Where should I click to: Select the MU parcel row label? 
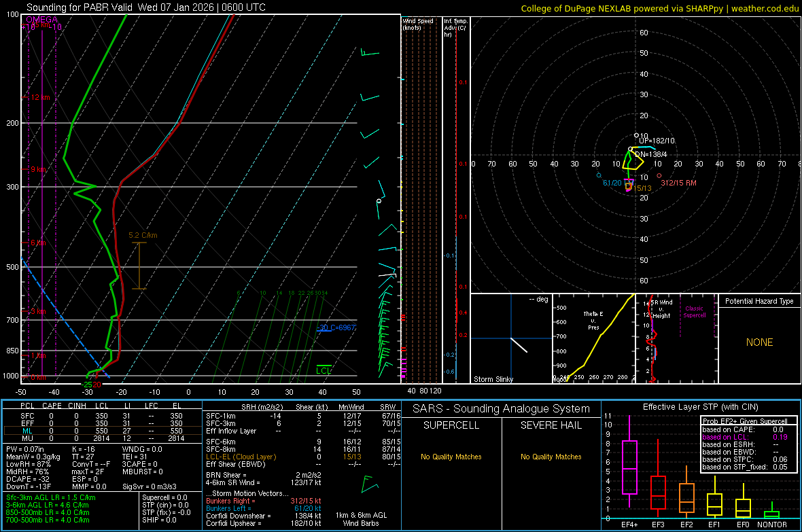tap(27, 438)
